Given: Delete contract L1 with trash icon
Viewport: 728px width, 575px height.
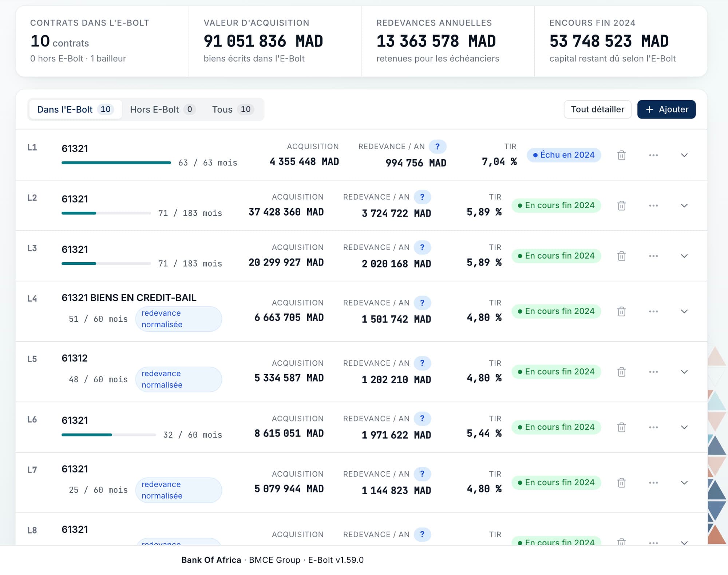Looking at the screenshot, I should click(621, 155).
